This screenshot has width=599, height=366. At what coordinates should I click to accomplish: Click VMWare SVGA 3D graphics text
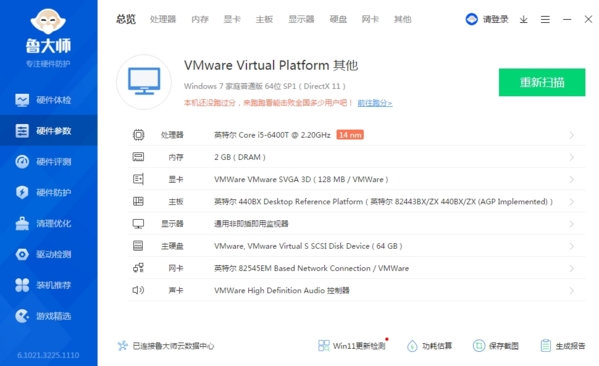(x=301, y=179)
